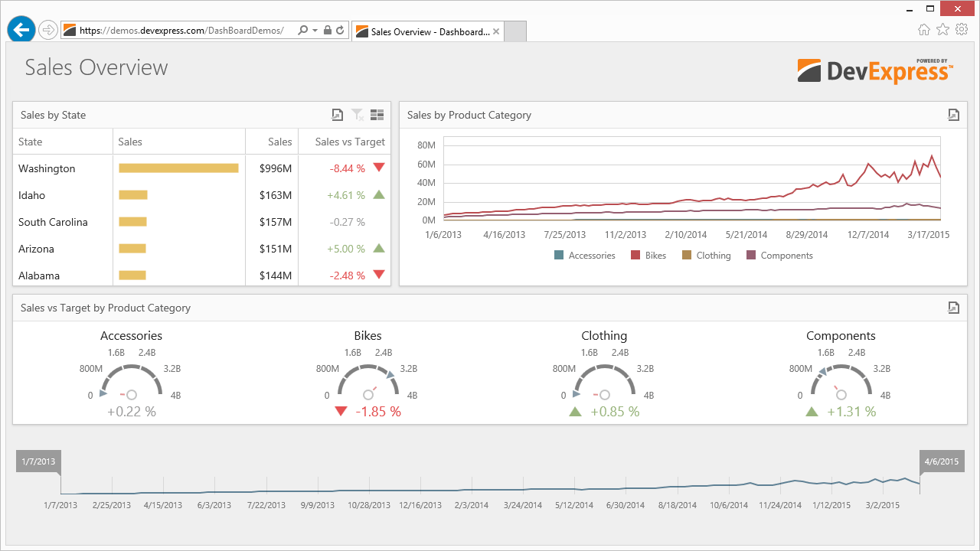This screenshot has height=551, width=980.
Task: Toggle Bikes legend color swatch
Action: pyautogui.click(x=635, y=256)
